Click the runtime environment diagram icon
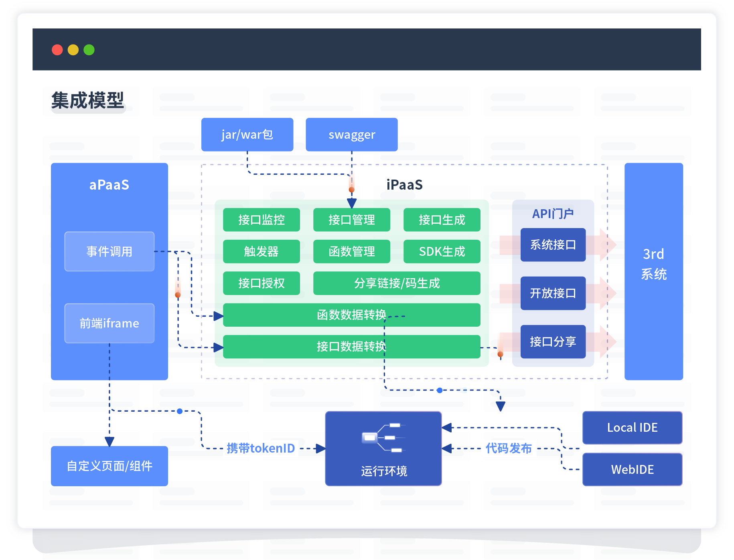The height and width of the screenshot is (560, 734). point(383,438)
